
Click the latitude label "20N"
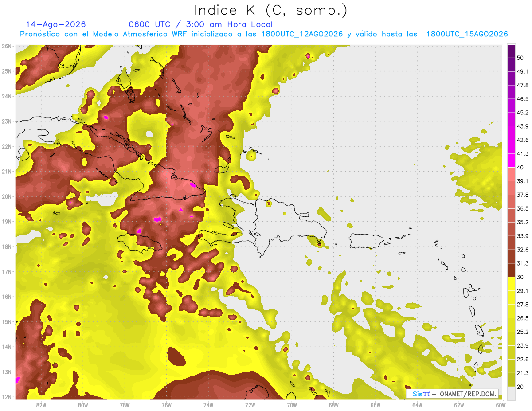pos(6,196)
